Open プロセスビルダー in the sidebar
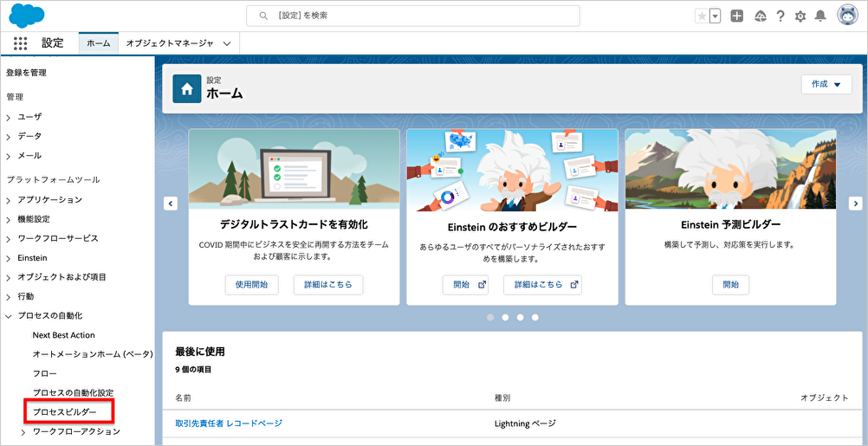Image resolution: width=868 pixels, height=446 pixels. pos(64,412)
